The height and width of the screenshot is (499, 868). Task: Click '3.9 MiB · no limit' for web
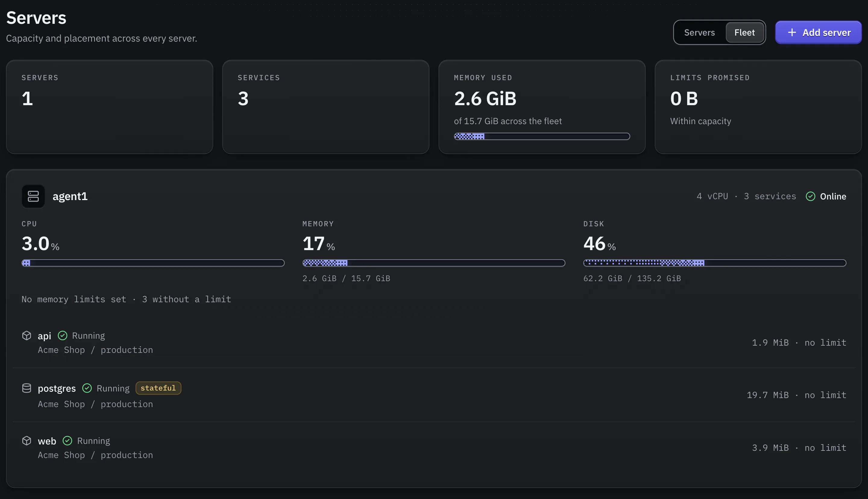tap(799, 448)
